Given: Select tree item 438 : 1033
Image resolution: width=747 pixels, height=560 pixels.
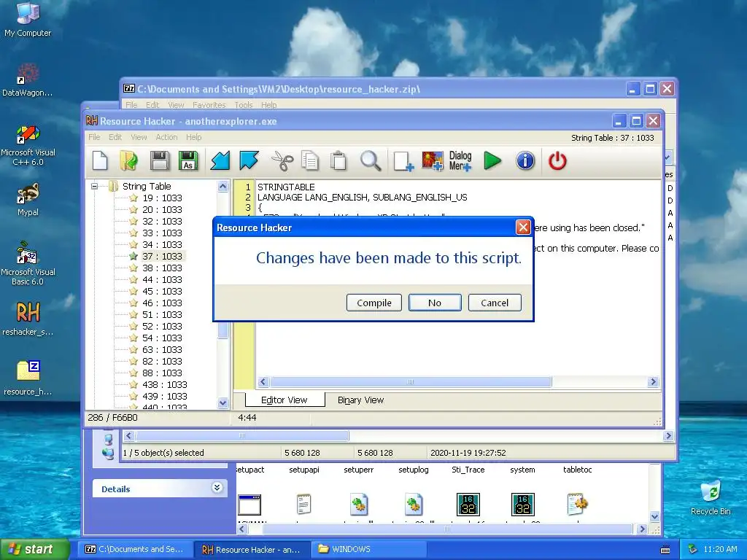Looking at the screenshot, I should (x=164, y=384).
